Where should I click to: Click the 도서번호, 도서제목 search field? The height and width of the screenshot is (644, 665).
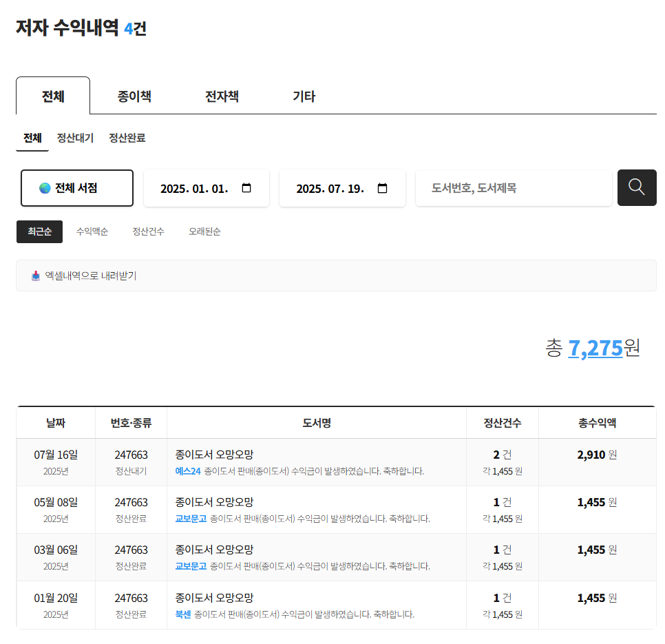[x=514, y=187]
